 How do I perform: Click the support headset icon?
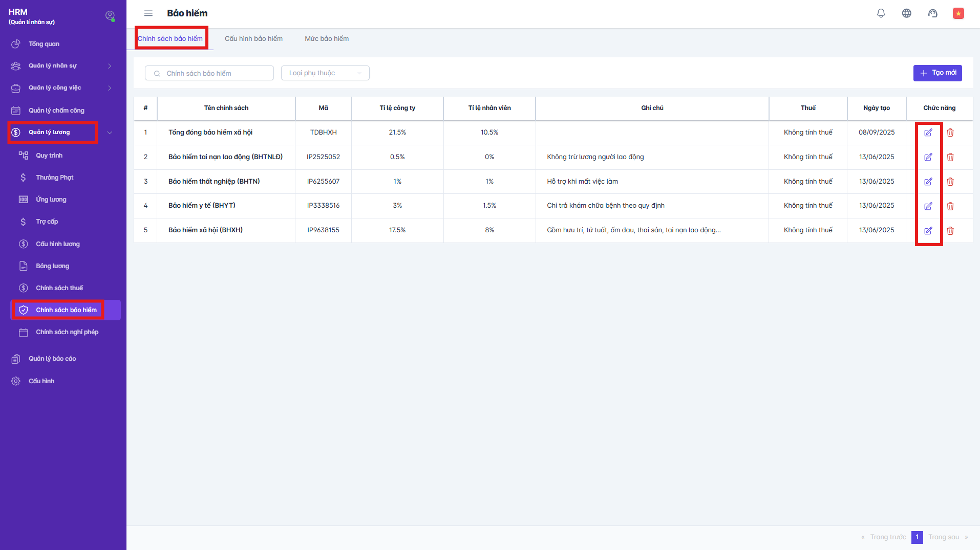pos(932,13)
